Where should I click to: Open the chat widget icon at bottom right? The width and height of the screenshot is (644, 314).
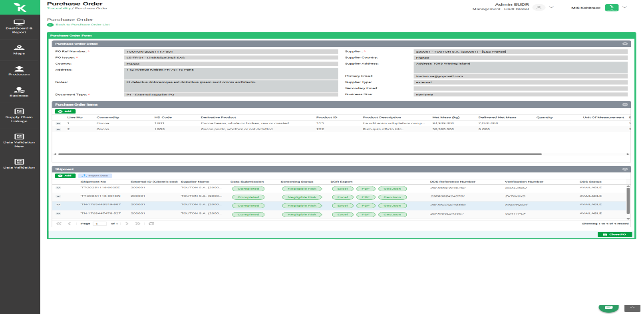[609, 307]
